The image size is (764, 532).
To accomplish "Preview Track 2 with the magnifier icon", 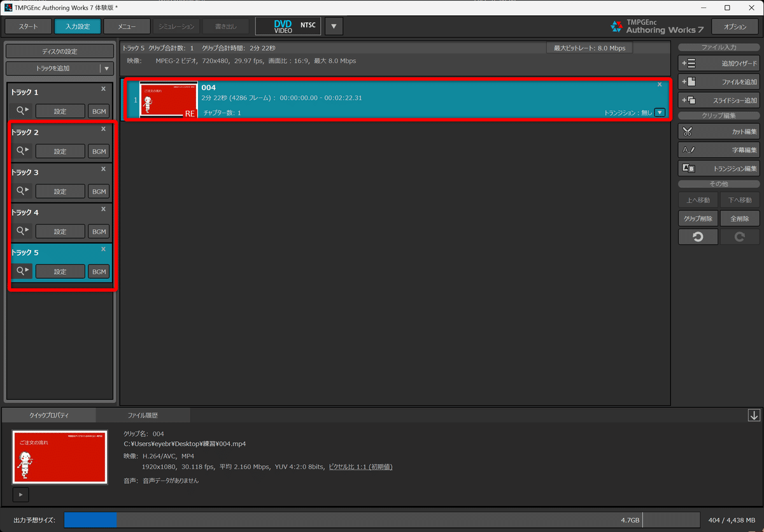I will pyautogui.click(x=22, y=151).
